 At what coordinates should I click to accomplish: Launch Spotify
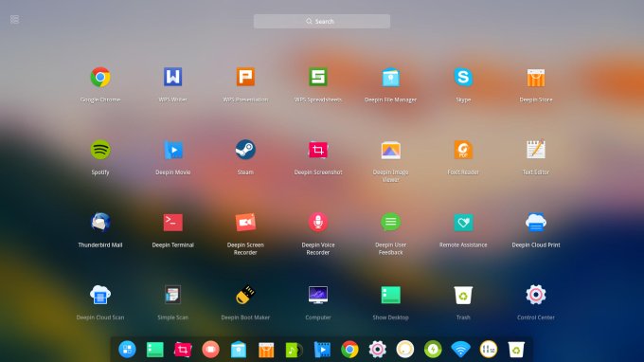pyautogui.click(x=100, y=150)
